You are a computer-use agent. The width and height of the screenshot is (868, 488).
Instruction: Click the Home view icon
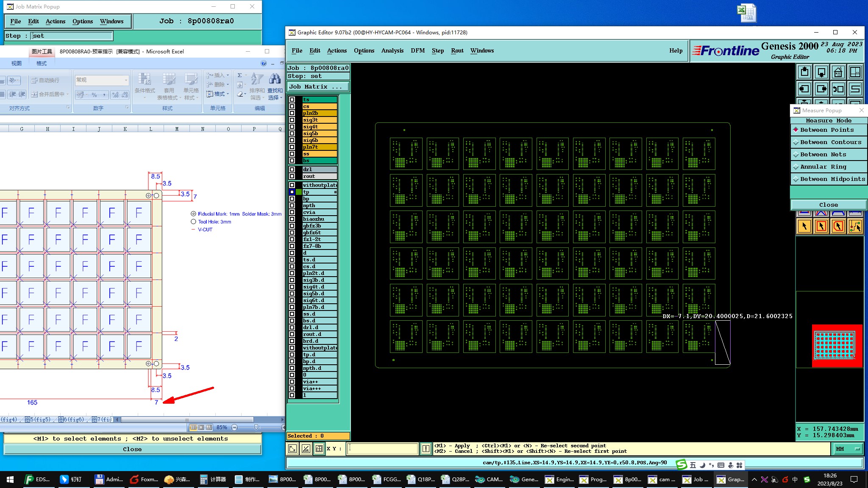pyautogui.click(x=838, y=72)
